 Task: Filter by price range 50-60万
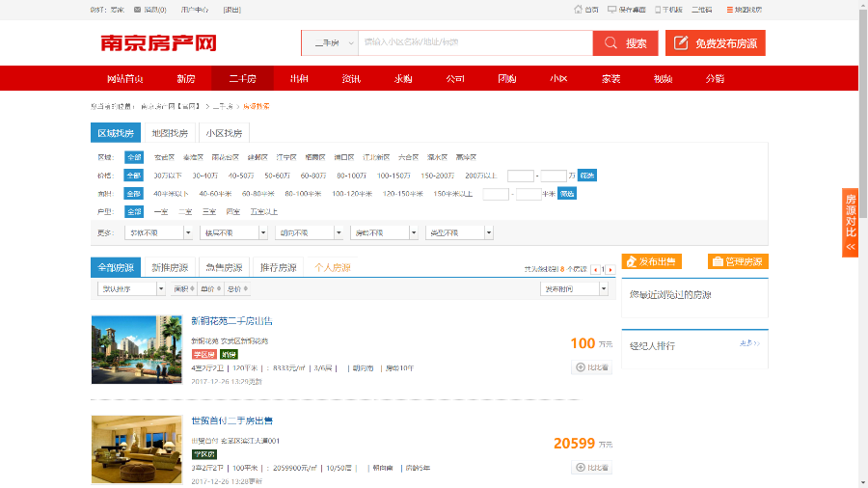(277, 176)
